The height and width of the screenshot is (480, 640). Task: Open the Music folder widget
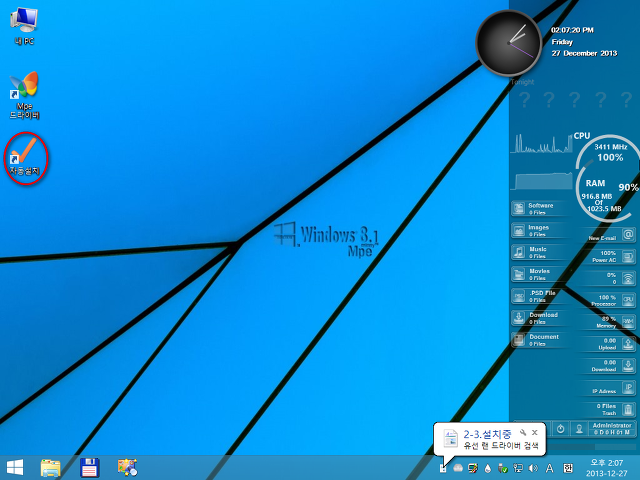point(539,252)
